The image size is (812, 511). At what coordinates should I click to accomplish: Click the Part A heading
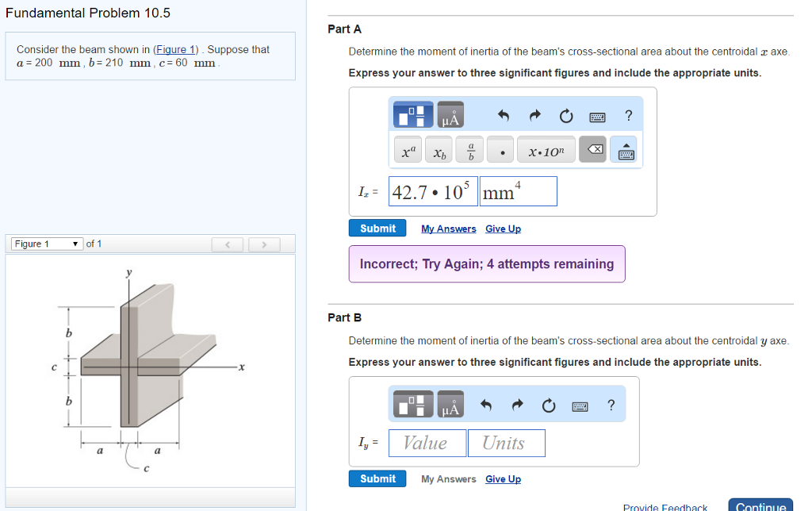pos(344,29)
